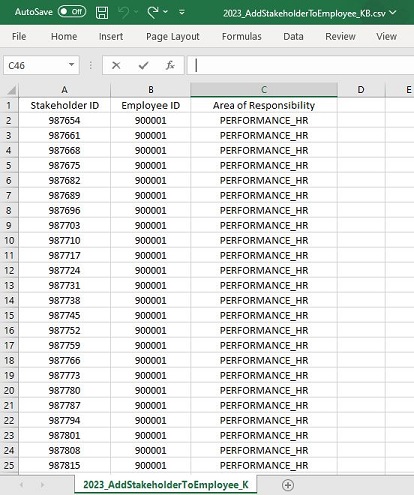Cancel the formula entry with X icon
This screenshot has height=495, width=414.
point(116,65)
